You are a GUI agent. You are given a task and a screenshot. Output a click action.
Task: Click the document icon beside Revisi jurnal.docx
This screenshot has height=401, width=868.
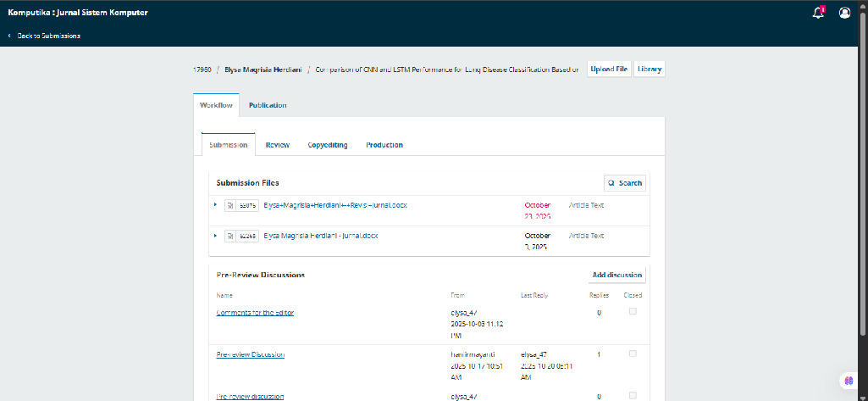(229, 205)
